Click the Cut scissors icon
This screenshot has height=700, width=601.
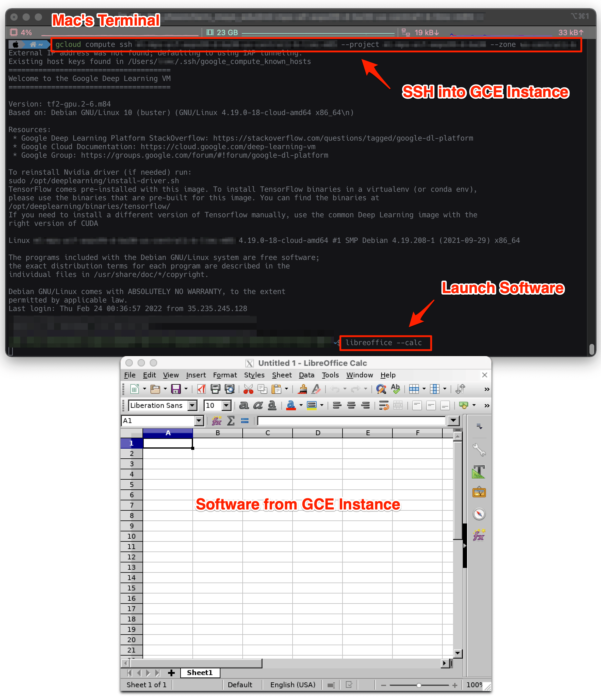pos(248,389)
